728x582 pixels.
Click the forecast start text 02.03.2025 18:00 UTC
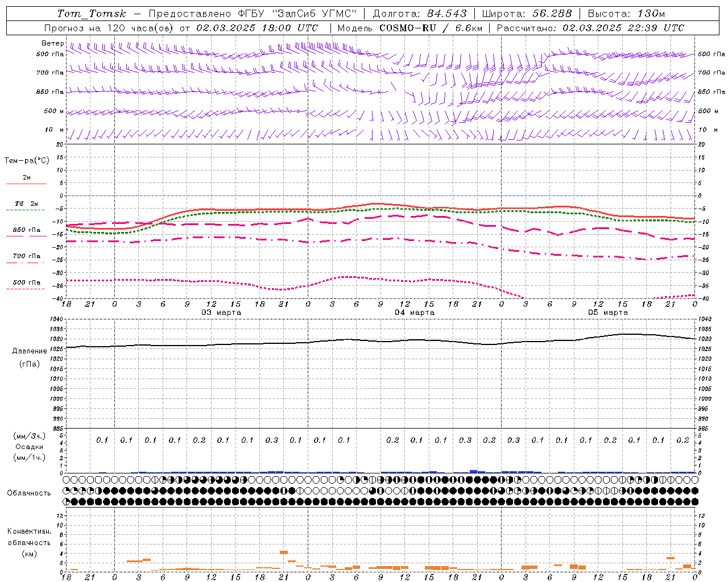(x=257, y=28)
